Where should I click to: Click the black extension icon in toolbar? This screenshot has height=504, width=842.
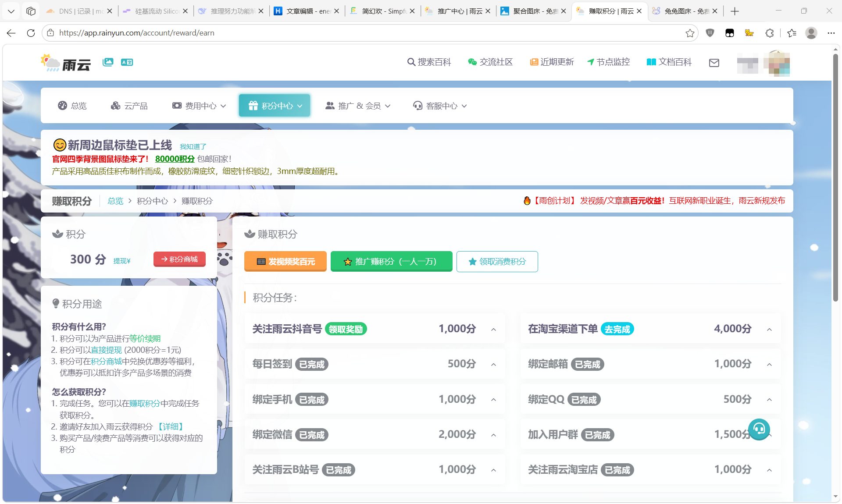point(730,33)
